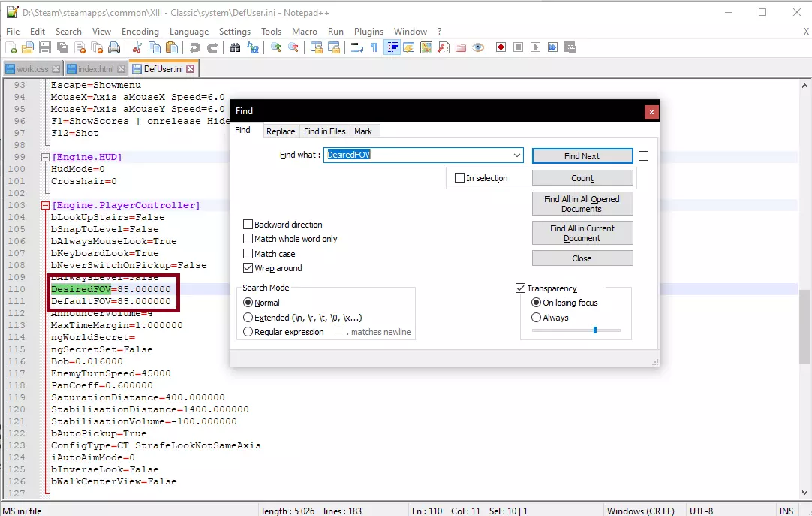Viewport: 812px width, 516px height.
Task: Collapse the Engine.HUD section fold
Action: coord(45,157)
